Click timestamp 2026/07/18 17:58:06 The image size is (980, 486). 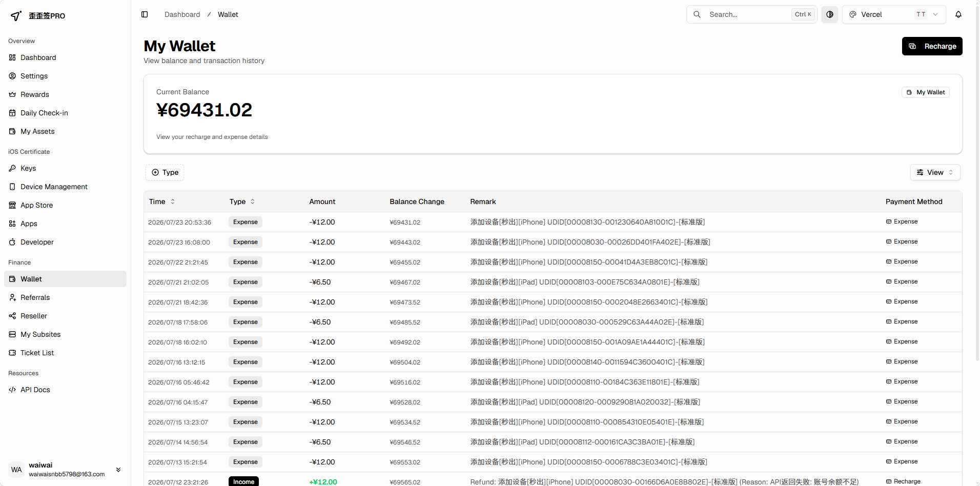click(178, 322)
